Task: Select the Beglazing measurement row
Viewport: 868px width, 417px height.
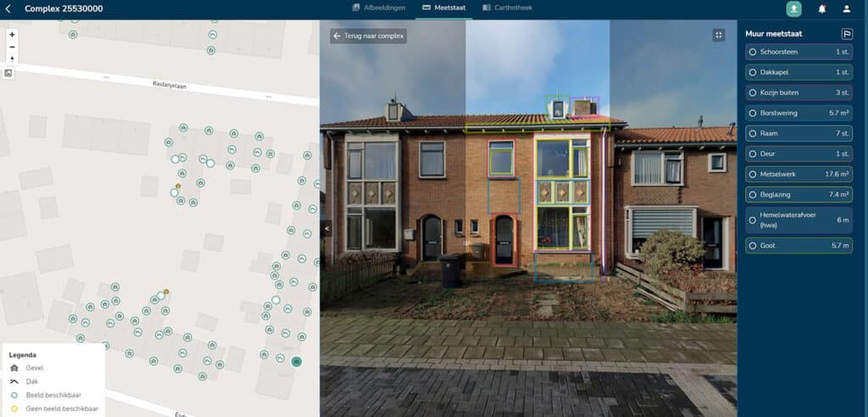Action: (x=798, y=194)
